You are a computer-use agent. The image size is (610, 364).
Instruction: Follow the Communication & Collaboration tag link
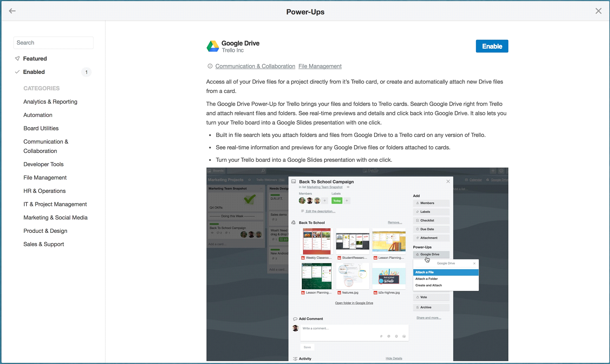click(255, 66)
